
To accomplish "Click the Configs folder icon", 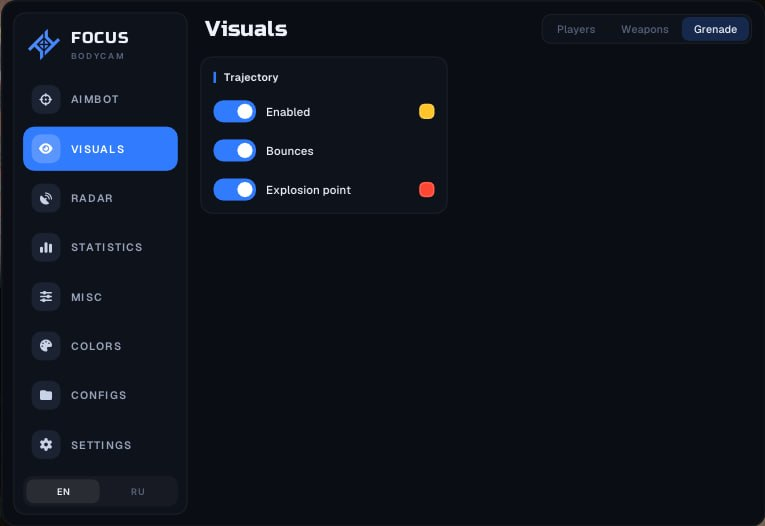I will coord(46,395).
